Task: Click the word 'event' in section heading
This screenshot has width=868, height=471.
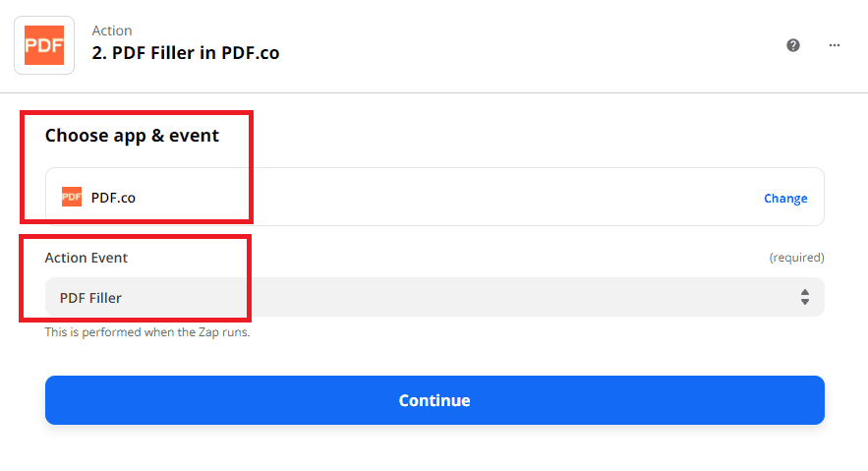Action: click(x=196, y=135)
